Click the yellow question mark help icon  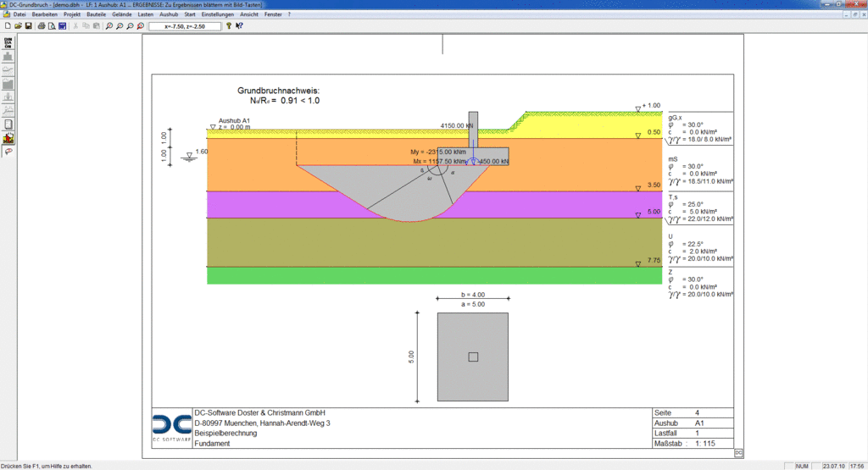click(229, 26)
